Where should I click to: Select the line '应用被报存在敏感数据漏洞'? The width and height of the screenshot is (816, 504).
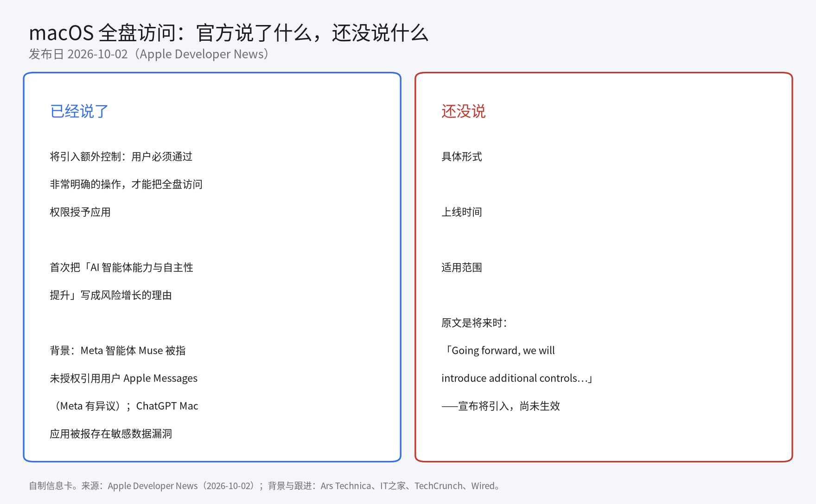111,434
